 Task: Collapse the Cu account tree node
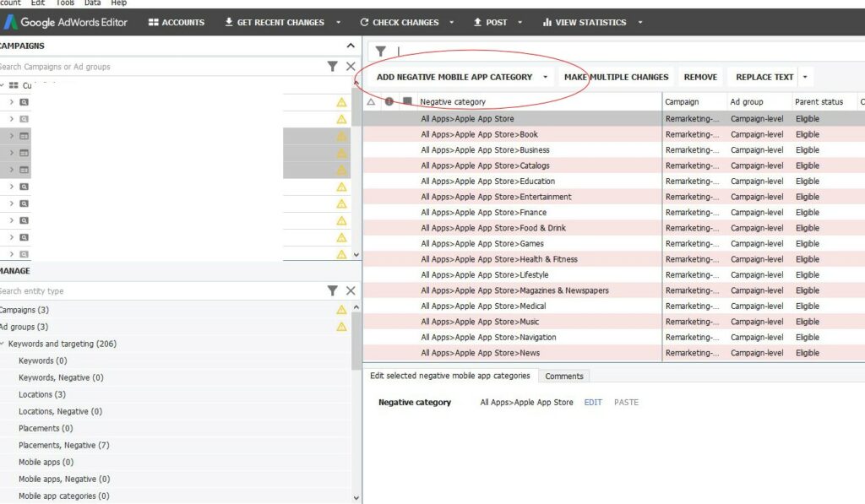pos(3,85)
